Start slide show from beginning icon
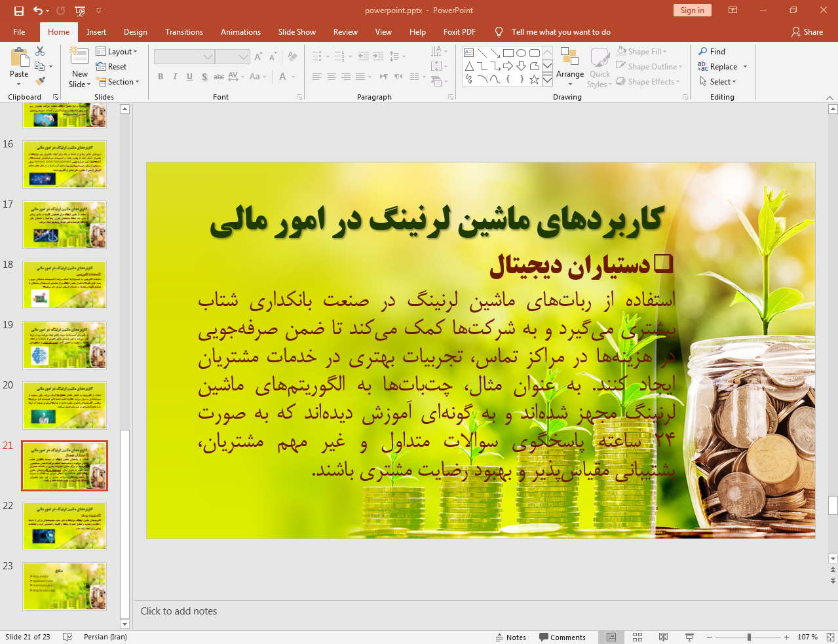Viewport: 838px width, 644px height. coord(80,10)
